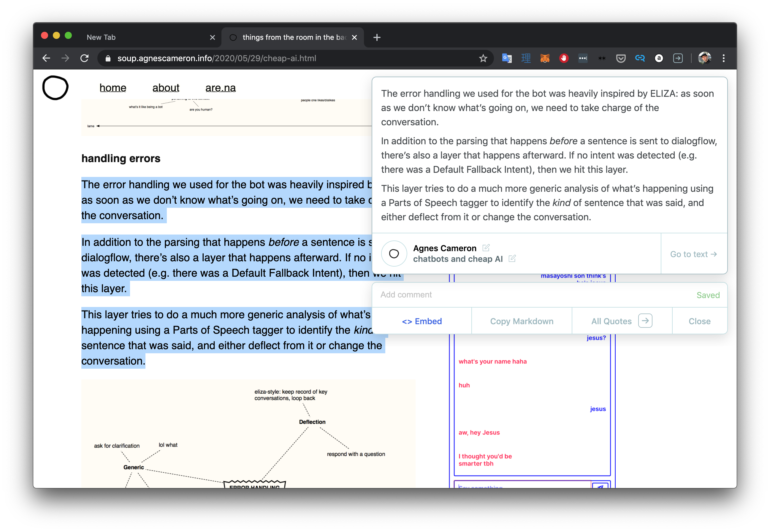Image resolution: width=770 pixels, height=532 pixels.
Task: Click the 'Saved' status text
Action: [708, 295]
